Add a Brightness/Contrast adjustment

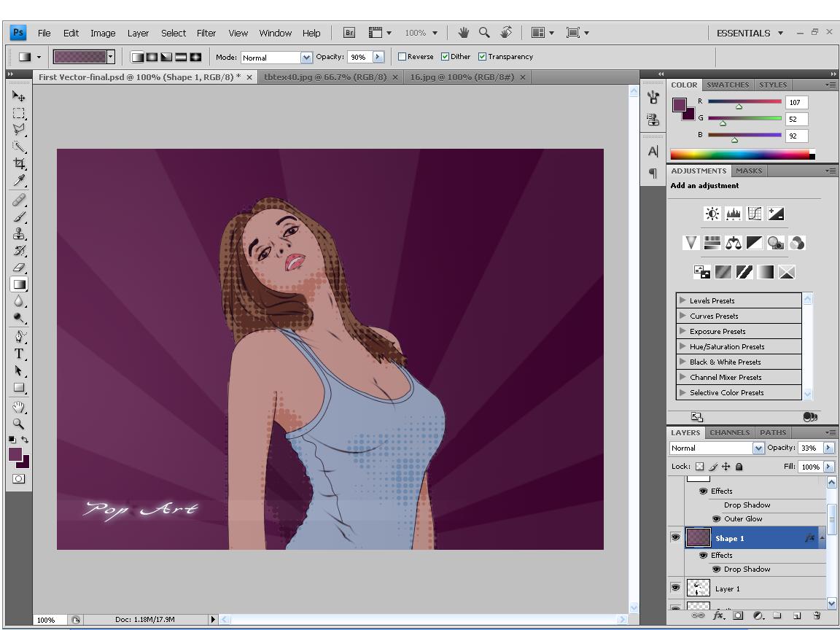coord(712,214)
